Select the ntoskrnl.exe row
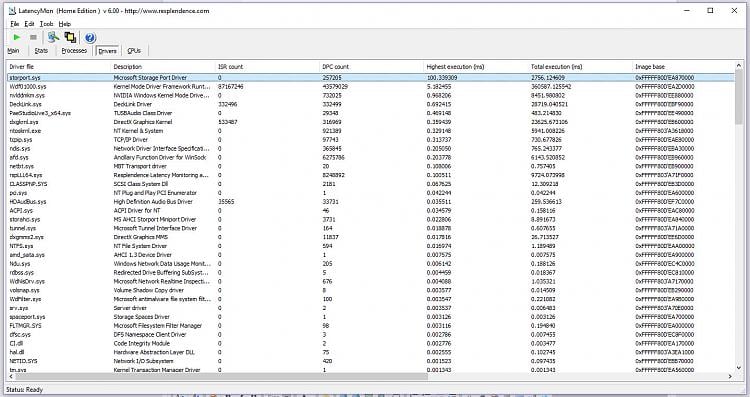The width and height of the screenshot is (750, 397). click(x=371, y=131)
